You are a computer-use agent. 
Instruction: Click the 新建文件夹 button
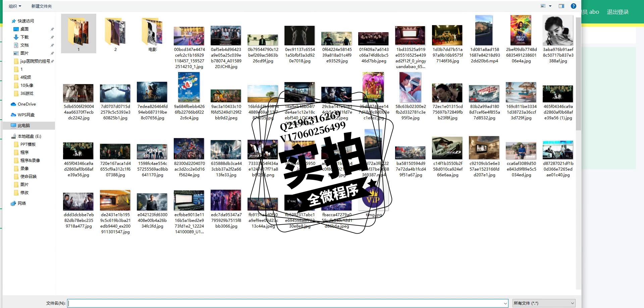[42, 6]
